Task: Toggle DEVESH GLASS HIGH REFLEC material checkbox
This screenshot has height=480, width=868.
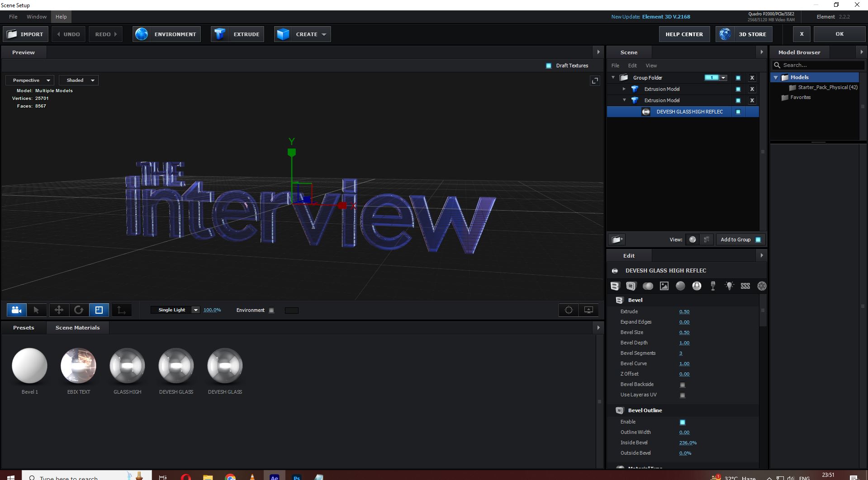Action: 738,112
